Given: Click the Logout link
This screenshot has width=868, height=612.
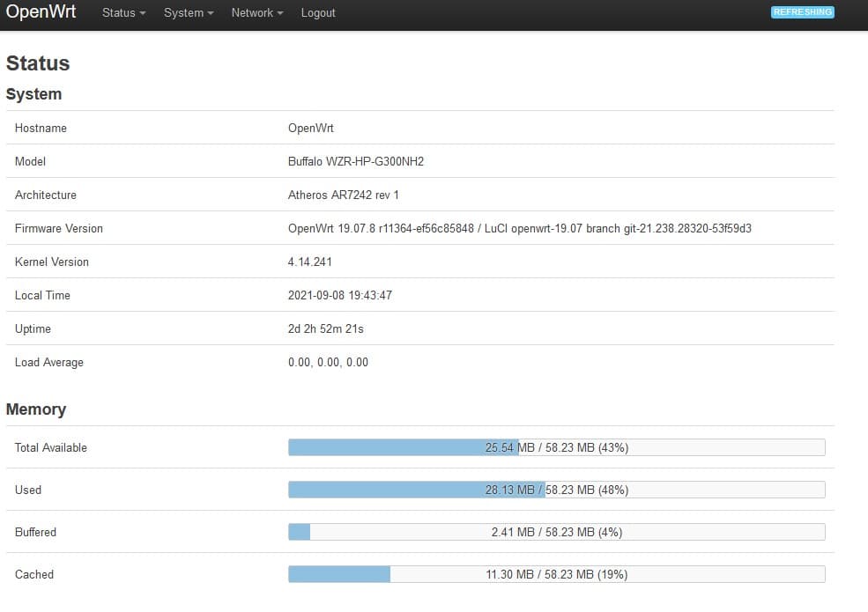Looking at the screenshot, I should (x=318, y=12).
